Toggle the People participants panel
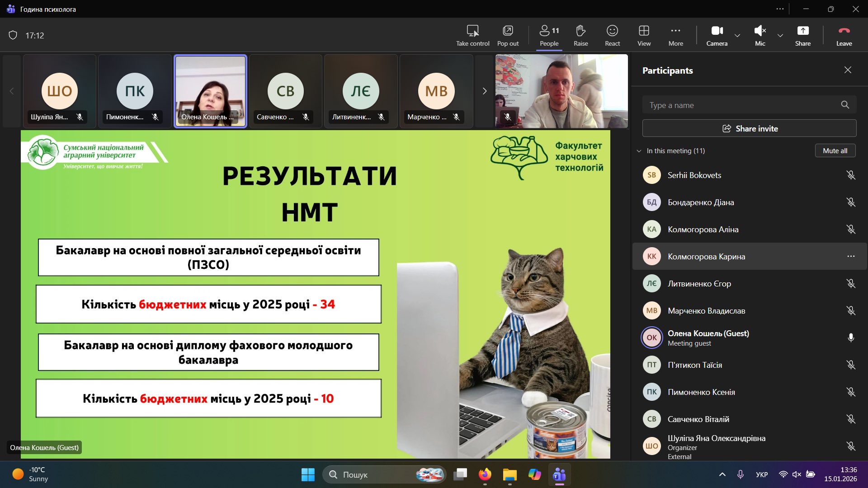Screen dimensions: 868x488 pos(549,35)
